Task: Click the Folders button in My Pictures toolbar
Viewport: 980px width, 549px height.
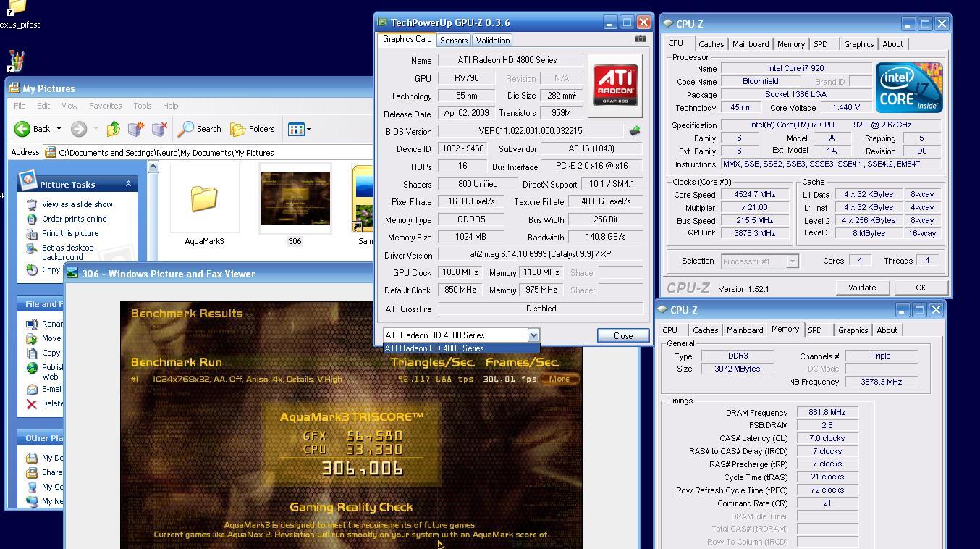Action: [x=253, y=129]
